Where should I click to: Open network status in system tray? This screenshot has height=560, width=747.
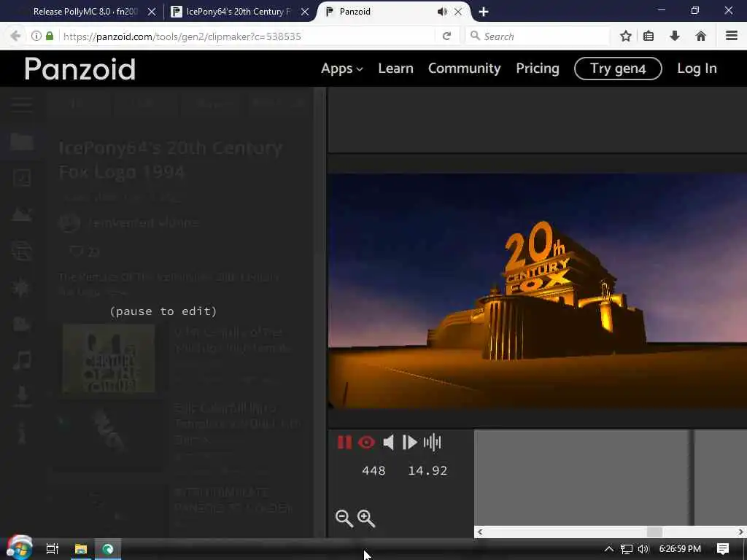(627, 549)
